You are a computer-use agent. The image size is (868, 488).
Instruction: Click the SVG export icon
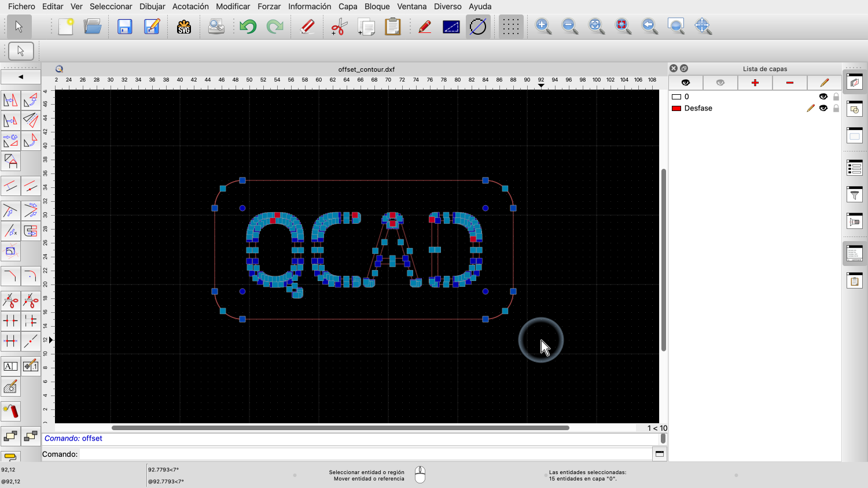pos(184,27)
